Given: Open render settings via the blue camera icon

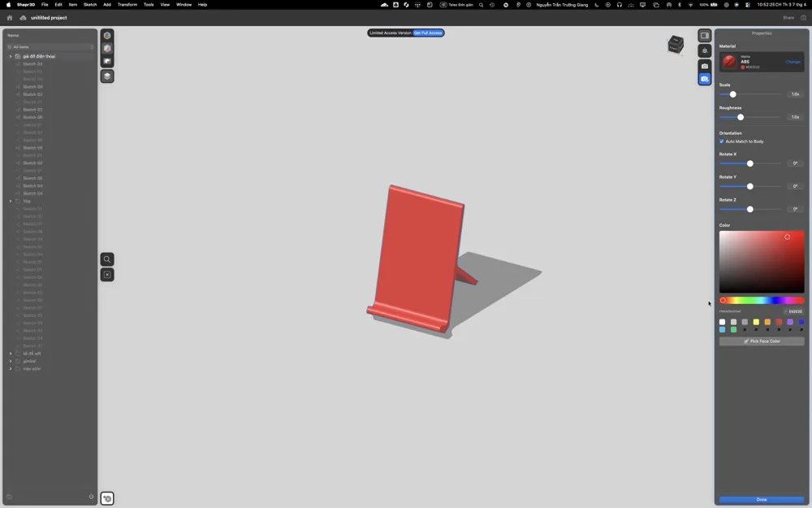Looking at the screenshot, I should click(704, 78).
